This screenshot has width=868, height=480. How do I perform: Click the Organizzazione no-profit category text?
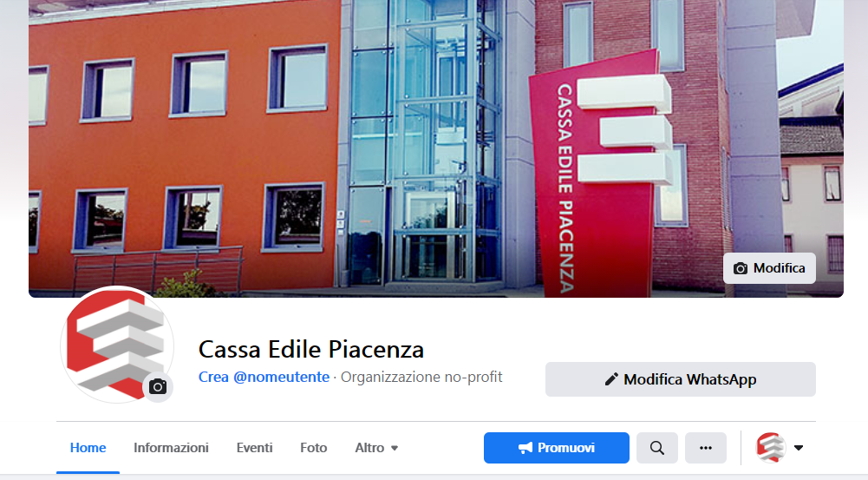tap(421, 377)
